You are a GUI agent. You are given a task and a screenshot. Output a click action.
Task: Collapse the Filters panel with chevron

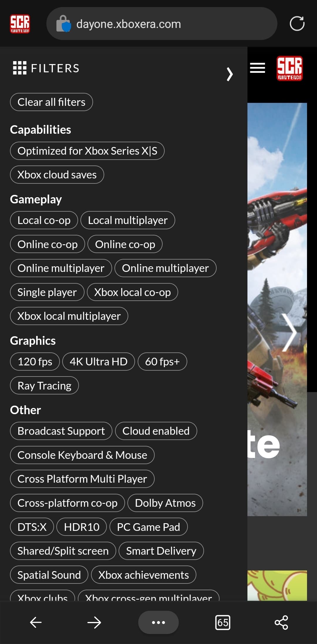[x=230, y=74]
